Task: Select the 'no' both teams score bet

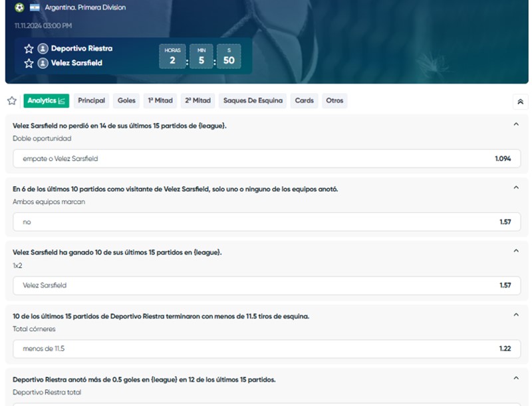Action: tap(267, 222)
